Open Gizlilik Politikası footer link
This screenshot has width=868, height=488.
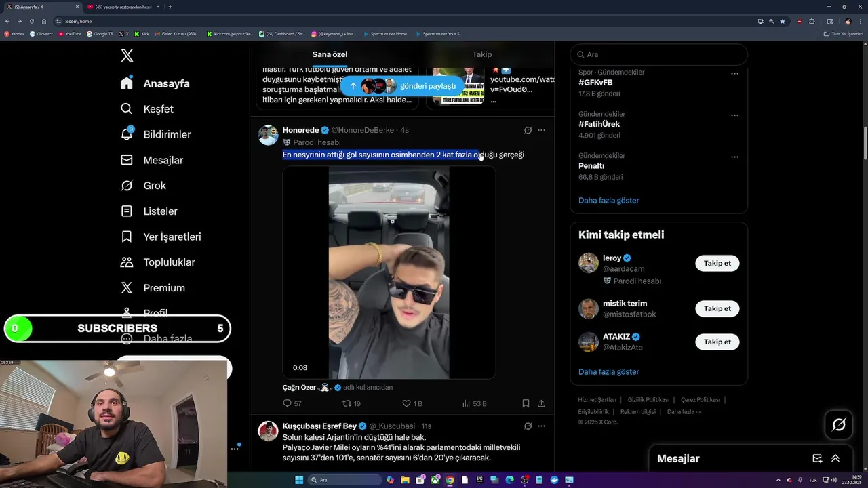pyautogui.click(x=648, y=400)
